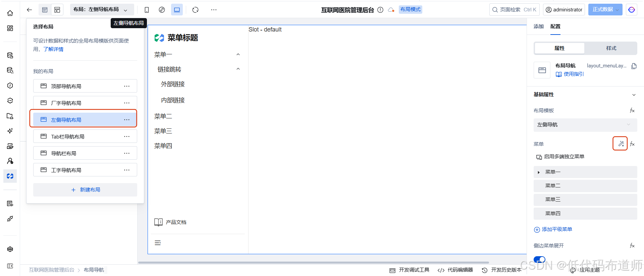
Task: Open more options for 工字导航布局
Action: pyautogui.click(x=127, y=170)
